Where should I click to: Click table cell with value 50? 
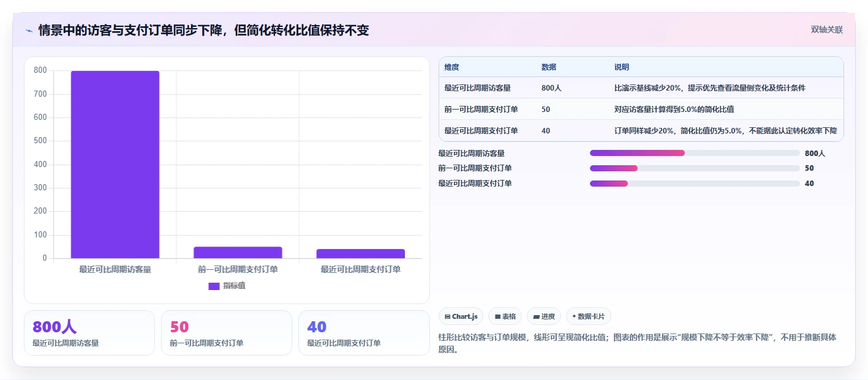coord(546,110)
